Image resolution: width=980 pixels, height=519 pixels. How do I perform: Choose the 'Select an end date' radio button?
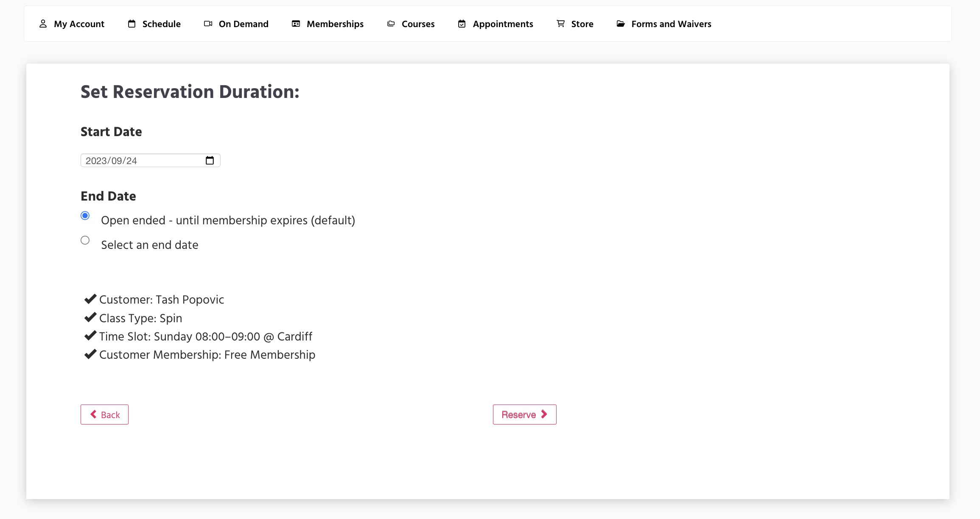click(85, 240)
